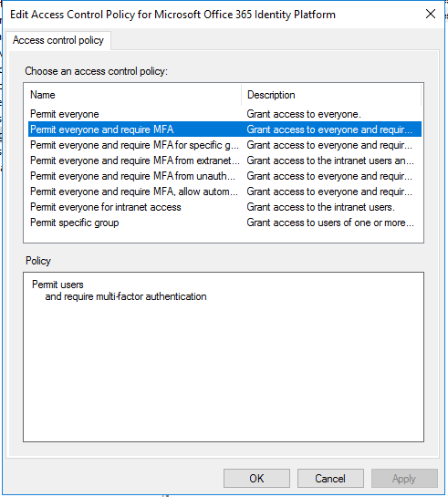
Task: Click inside the Policy description box
Action: (224, 357)
